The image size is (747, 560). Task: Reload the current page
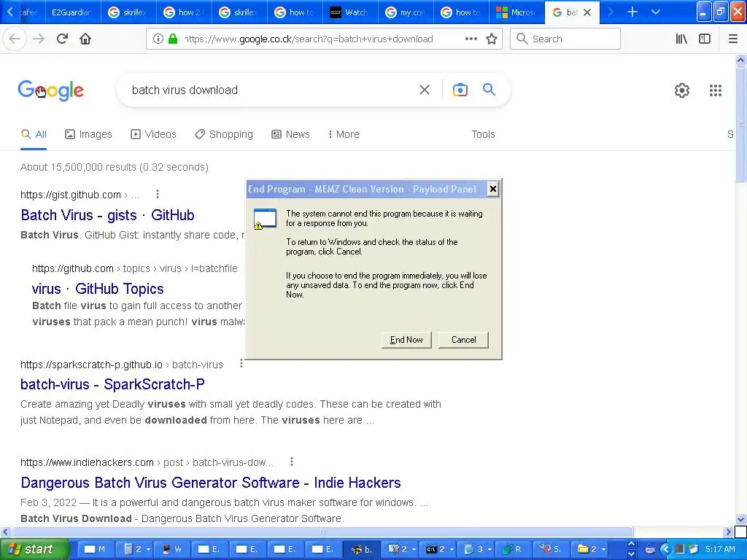click(x=62, y=39)
